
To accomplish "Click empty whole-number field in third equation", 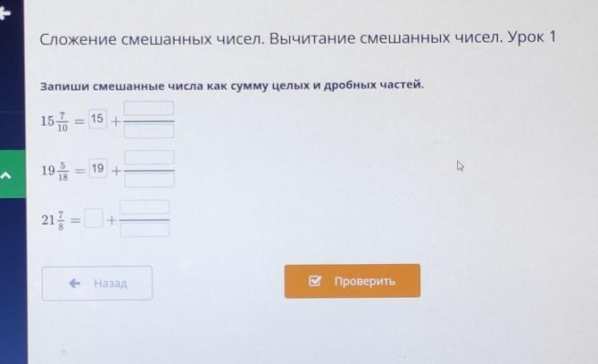I will 94,218.
